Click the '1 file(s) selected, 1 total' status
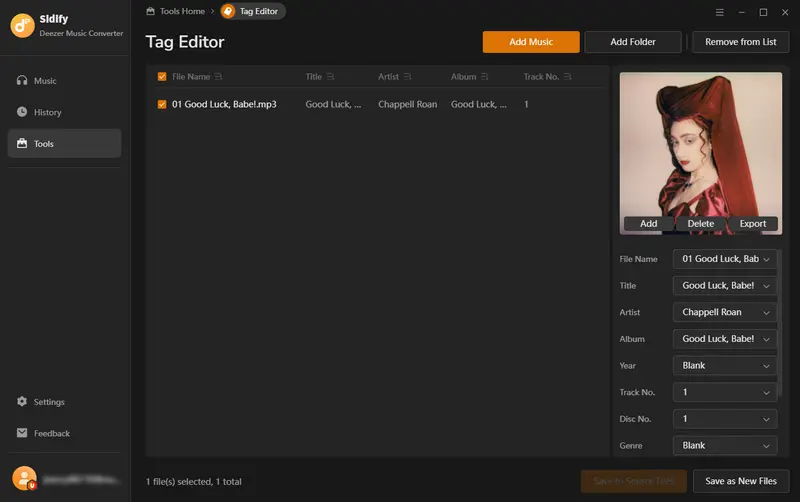 click(194, 482)
